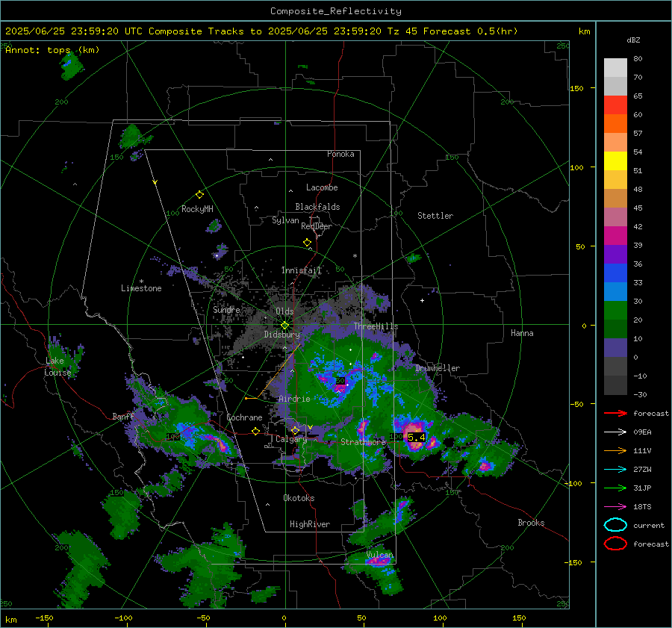Click the Olds city label
The image size is (672, 628).
284,311
